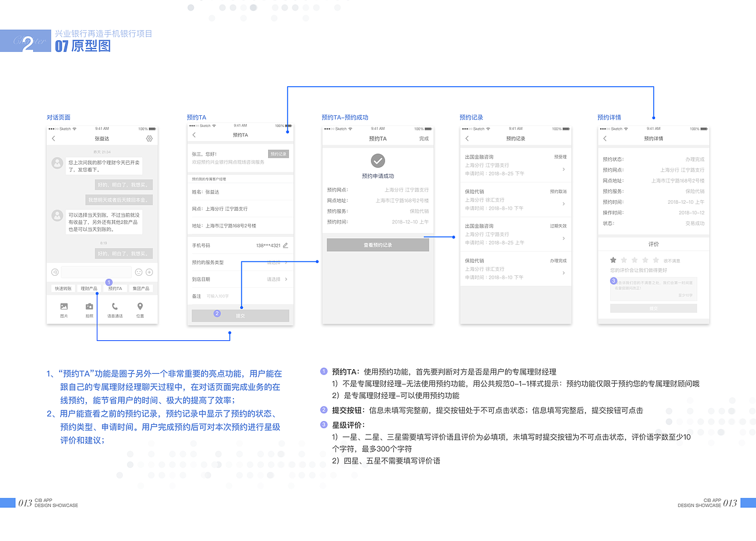Tap the 语音通话 voice call icon
Image resolution: width=756 pixels, height=541 pixels.
pos(115,307)
